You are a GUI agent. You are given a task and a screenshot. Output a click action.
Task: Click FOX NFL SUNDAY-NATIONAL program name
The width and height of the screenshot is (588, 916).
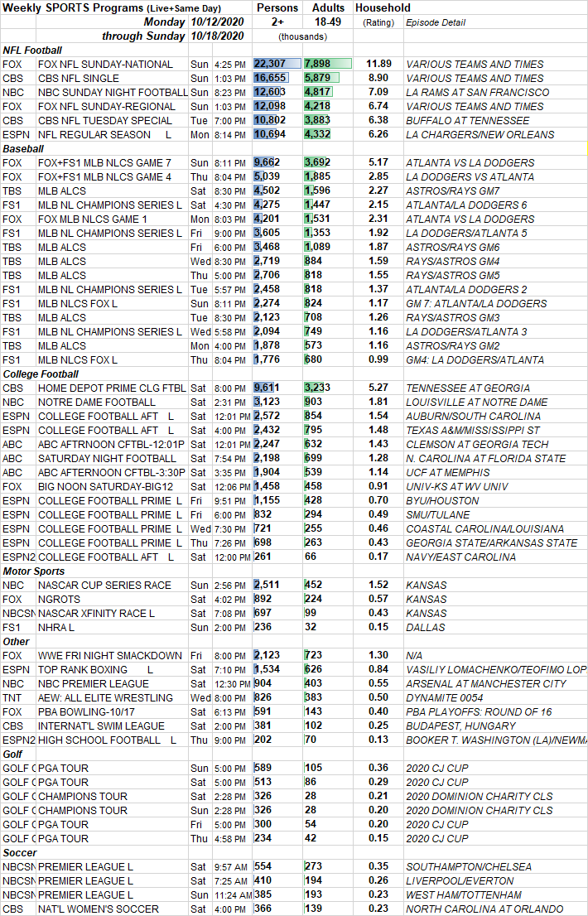point(106,65)
